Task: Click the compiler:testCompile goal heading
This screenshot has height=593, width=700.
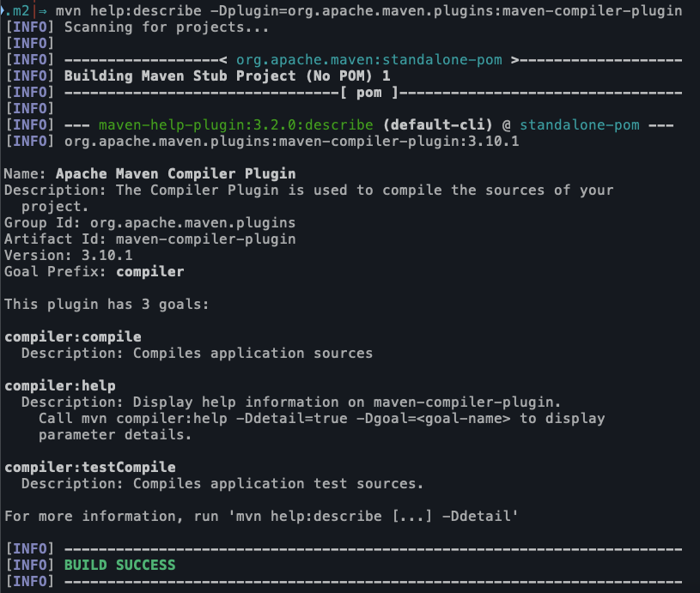Action: point(90,467)
